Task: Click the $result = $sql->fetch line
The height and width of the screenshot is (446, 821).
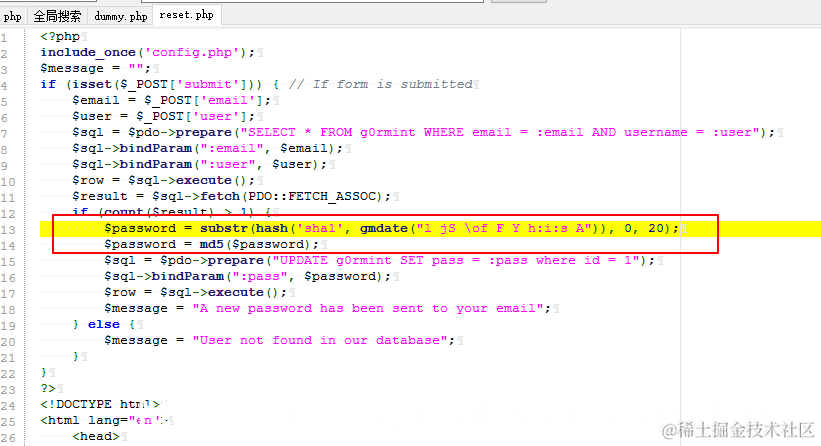Action: point(231,196)
